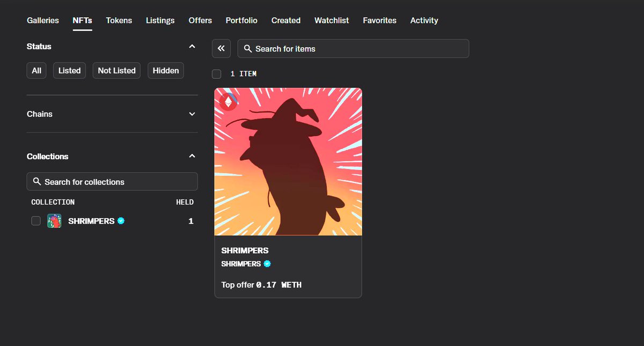Click the collections search magnifier icon
Image resolution: width=644 pixels, height=346 pixels.
37,181
